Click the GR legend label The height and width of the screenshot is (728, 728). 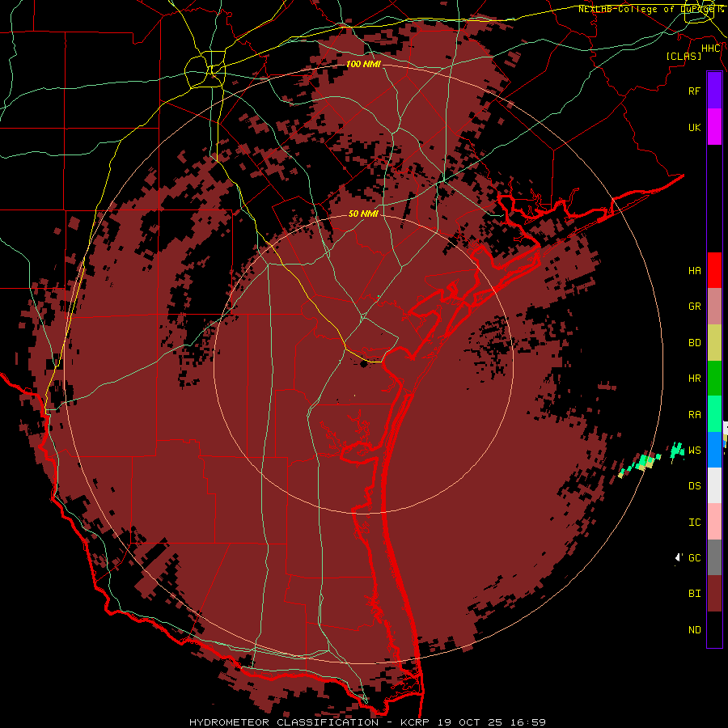(694, 307)
